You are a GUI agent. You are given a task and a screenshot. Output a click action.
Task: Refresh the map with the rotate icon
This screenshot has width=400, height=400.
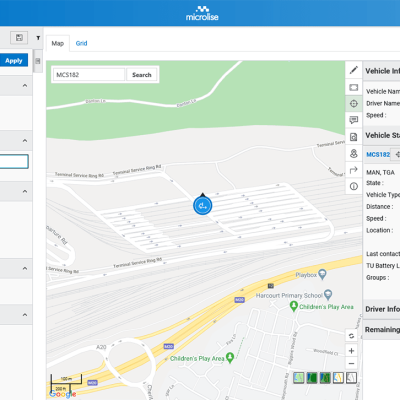(x=351, y=336)
